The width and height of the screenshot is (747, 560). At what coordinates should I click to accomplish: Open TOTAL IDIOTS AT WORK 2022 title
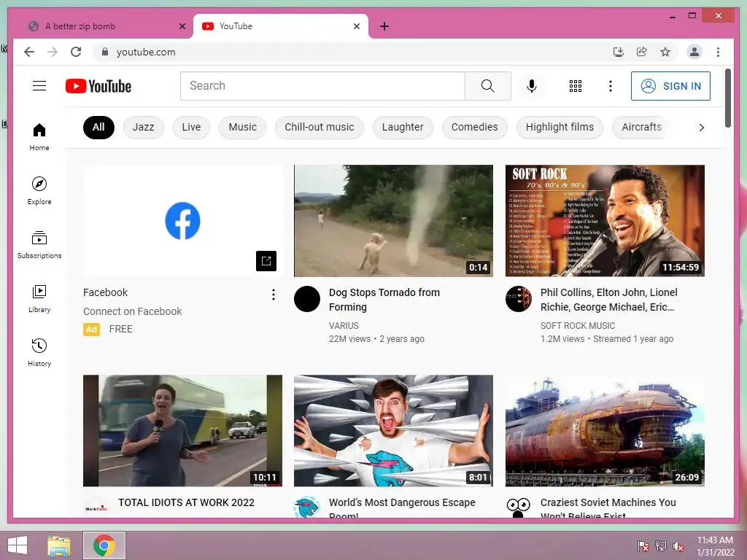(x=186, y=502)
